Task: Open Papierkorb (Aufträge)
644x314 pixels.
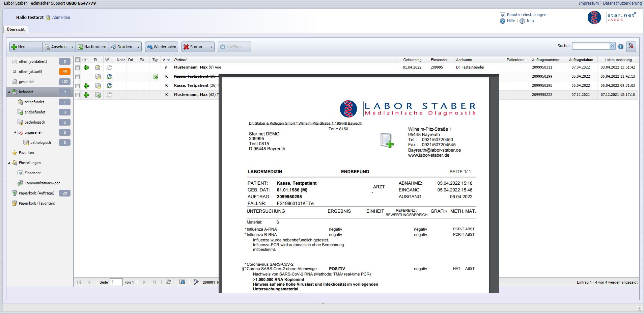Action: [36, 193]
